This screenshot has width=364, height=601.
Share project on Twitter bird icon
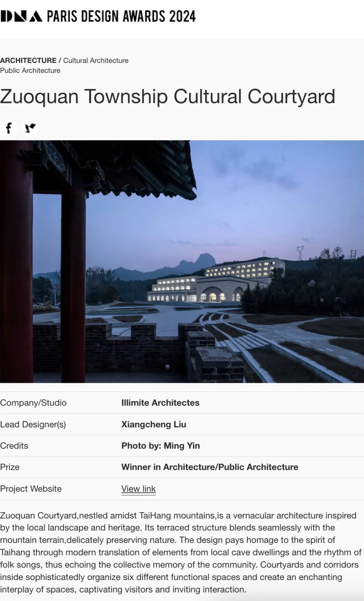coord(30,128)
